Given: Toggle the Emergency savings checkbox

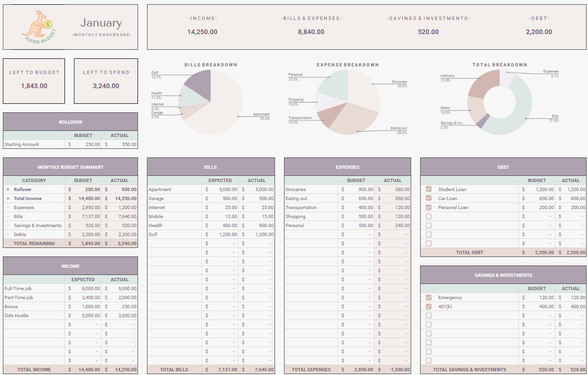Looking at the screenshot, I should click(429, 297).
